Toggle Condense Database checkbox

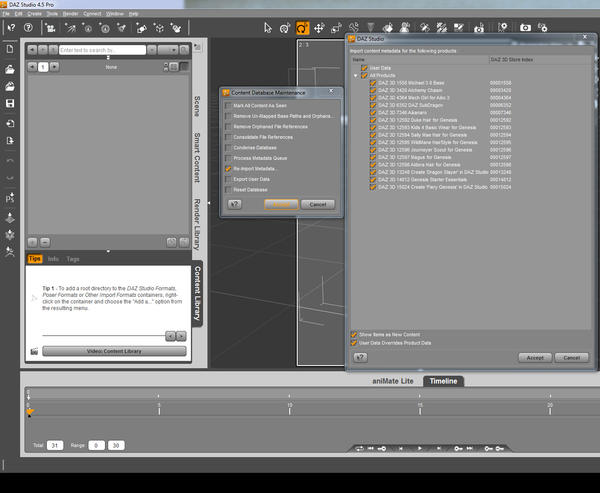228,148
